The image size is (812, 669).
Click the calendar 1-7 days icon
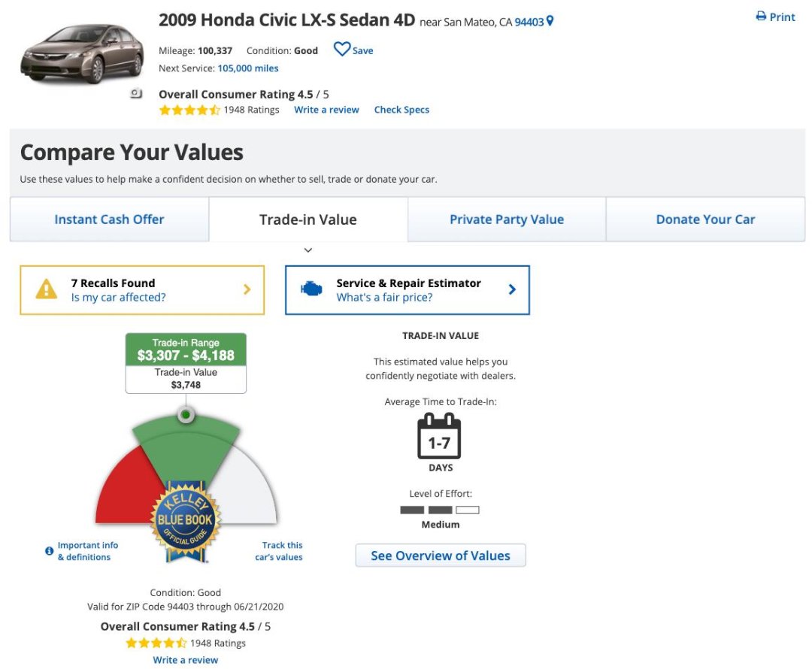(439, 436)
